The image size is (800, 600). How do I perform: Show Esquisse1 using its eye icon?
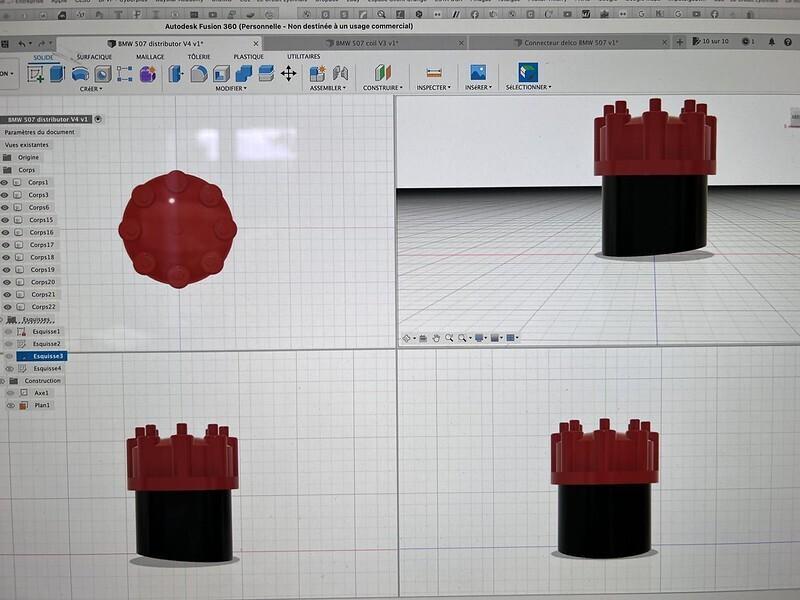pos(9,332)
